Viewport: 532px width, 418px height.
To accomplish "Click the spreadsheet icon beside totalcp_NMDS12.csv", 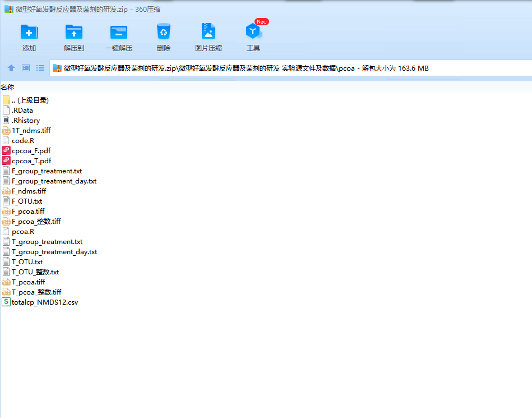I will tap(6, 302).
